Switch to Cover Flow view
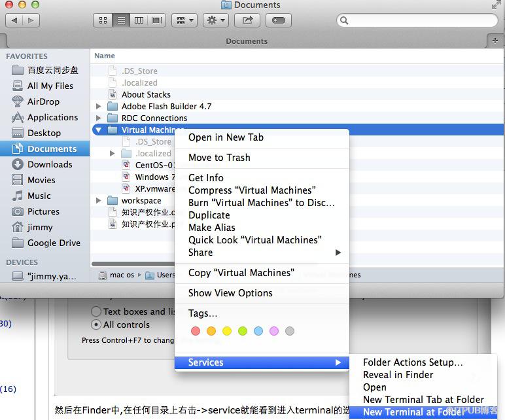Image resolution: width=505 pixels, height=420 pixels. (157, 20)
